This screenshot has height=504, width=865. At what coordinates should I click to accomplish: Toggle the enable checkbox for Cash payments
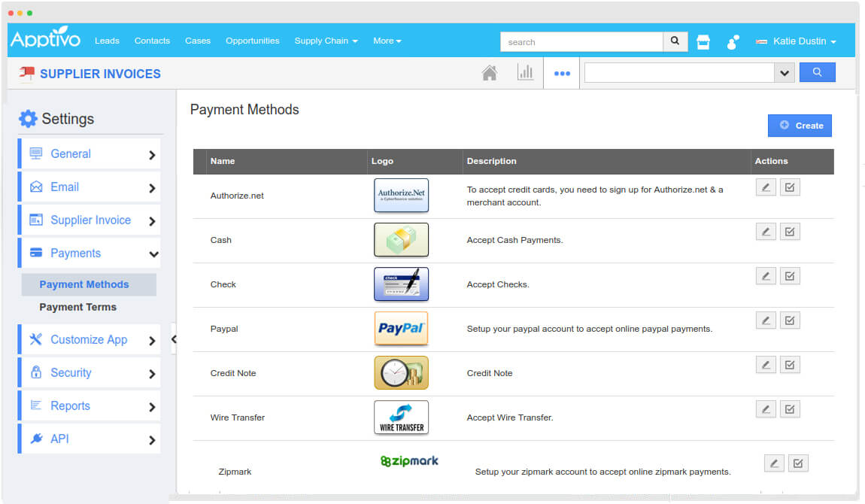(790, 231)
